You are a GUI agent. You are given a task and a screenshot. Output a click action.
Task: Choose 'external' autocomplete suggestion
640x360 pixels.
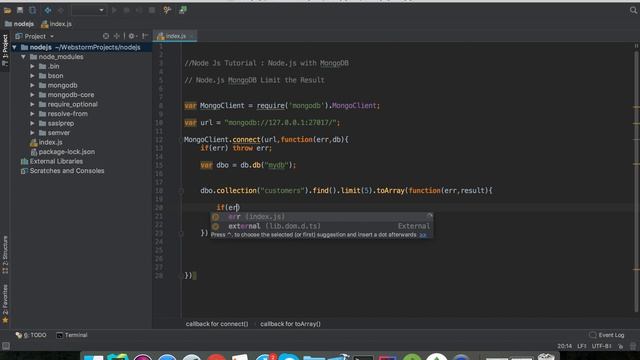[x=321, y=226]
